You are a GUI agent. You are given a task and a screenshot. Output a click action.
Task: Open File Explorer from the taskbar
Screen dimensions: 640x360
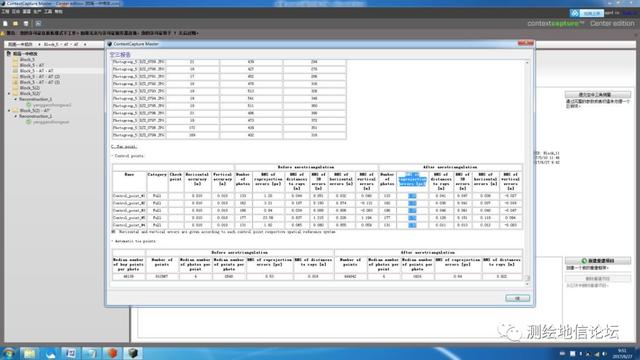tap(29, 353)
